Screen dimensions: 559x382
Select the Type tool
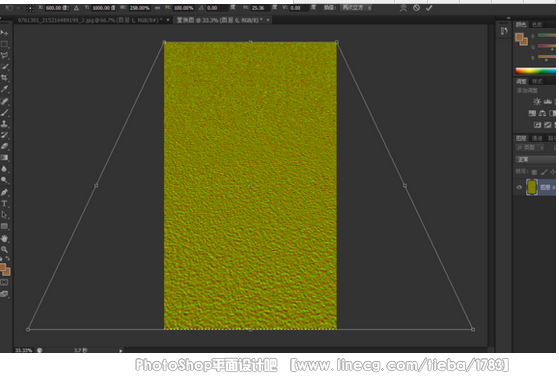pos(4,204)
